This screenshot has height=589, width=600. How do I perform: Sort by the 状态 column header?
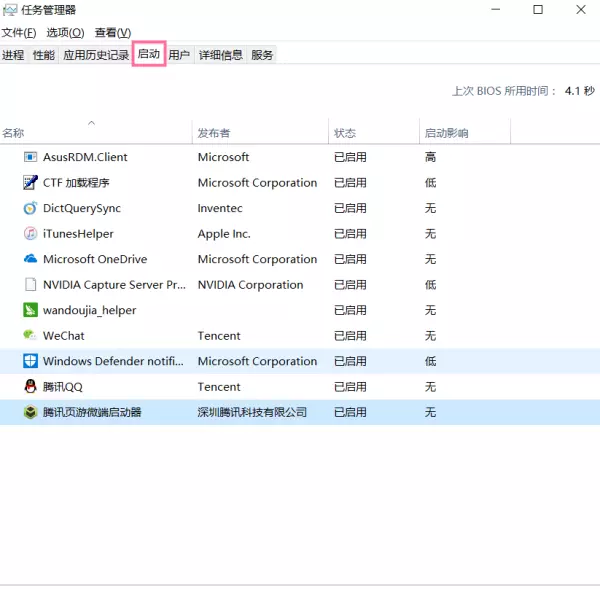tap(374, 133)
